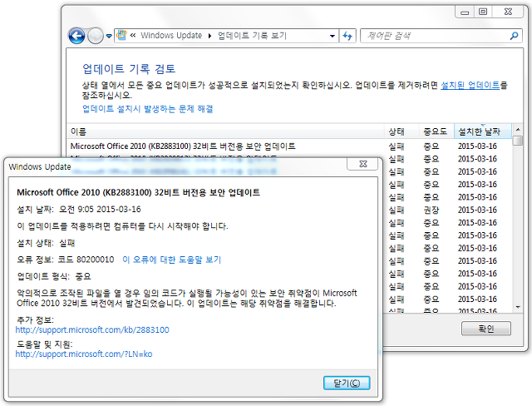Open support.microsoft.com/kb/2883100 link
532x406 pixels.
[92, 329]
